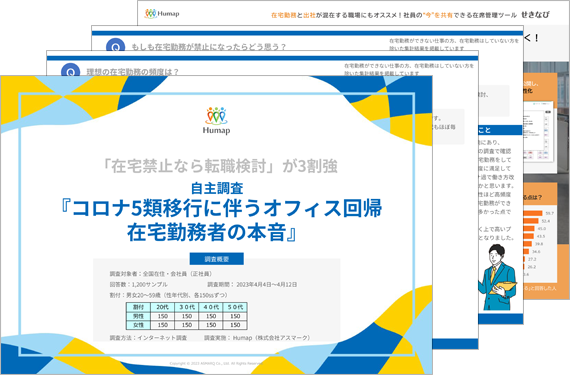The height and width of the screenshot is (375, 570).
Task: Click the top orange bar labeled 59.7
Action: tap(533, 213)
